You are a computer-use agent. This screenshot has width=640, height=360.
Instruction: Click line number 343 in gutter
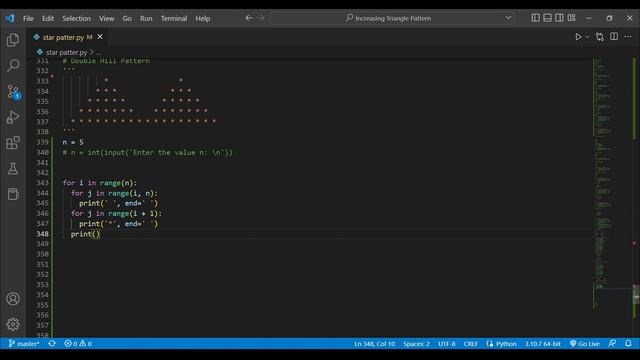pyautogui.click(x=42, y=183)
